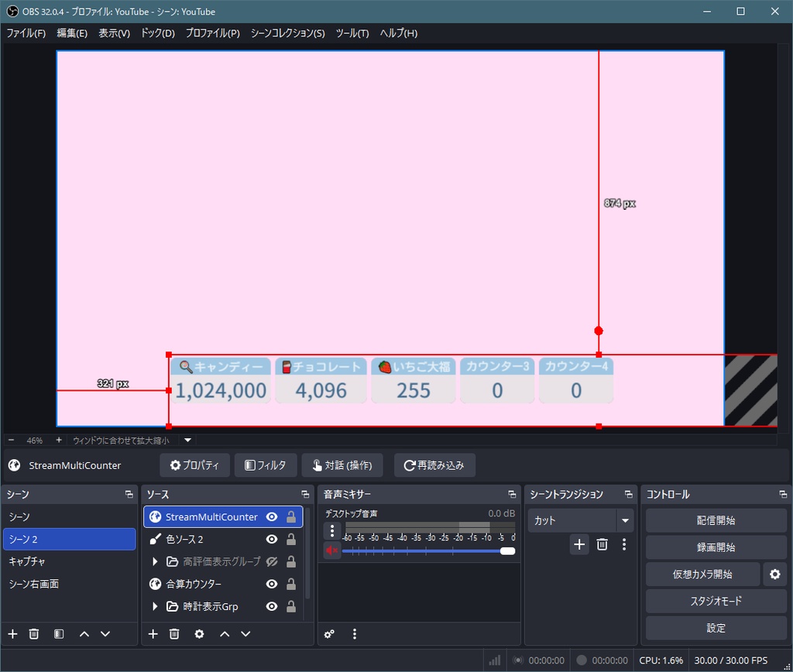Delete the selected source via trash icon
Image resolution: width=793 pixels, height=672 pixels.
(x=174, y=634)
